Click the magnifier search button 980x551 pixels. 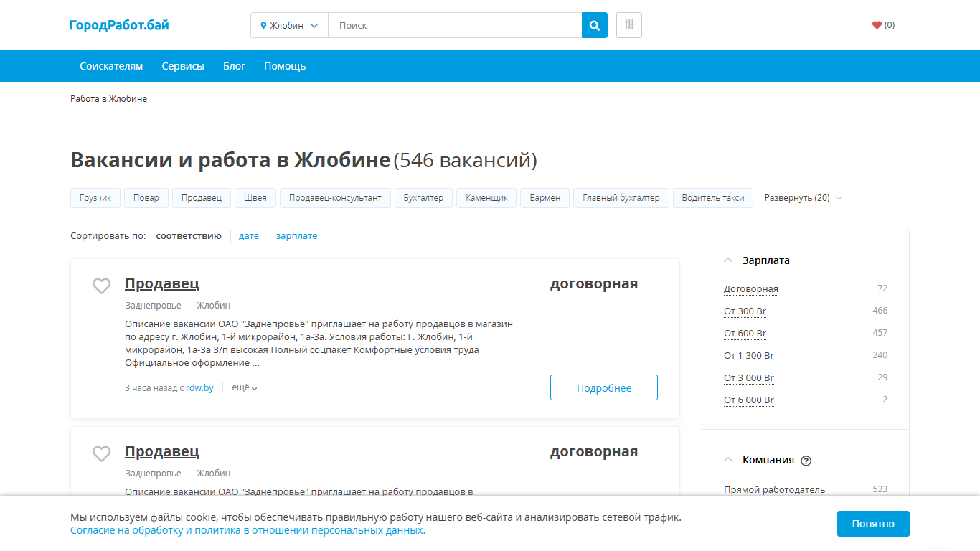(x=594, y=25)
